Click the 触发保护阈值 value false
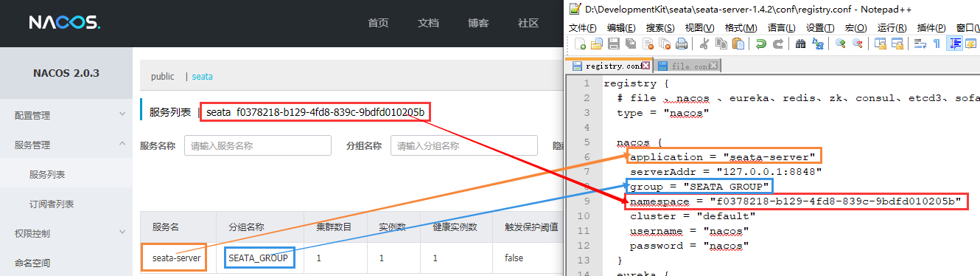 tap(514, 258)
